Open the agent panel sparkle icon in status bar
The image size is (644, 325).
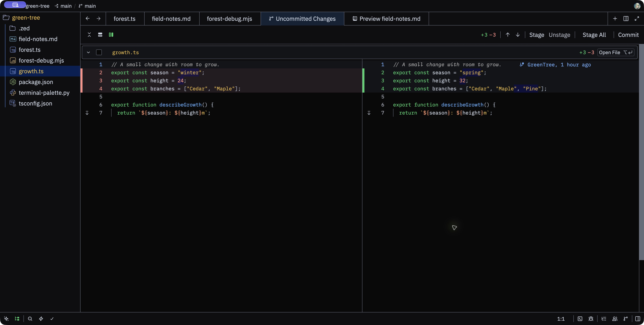[6, 319]
